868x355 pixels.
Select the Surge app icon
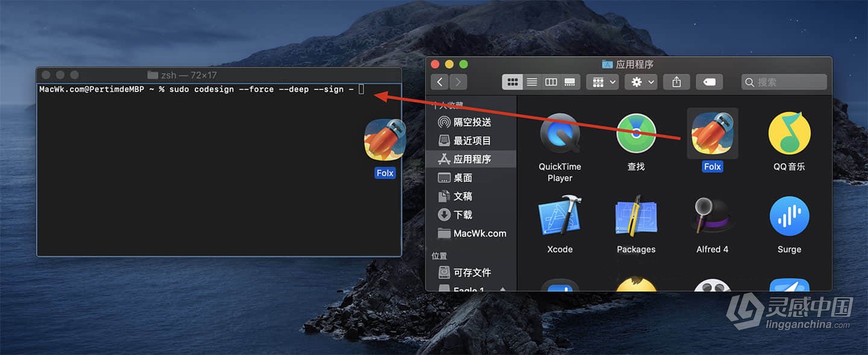789,216
